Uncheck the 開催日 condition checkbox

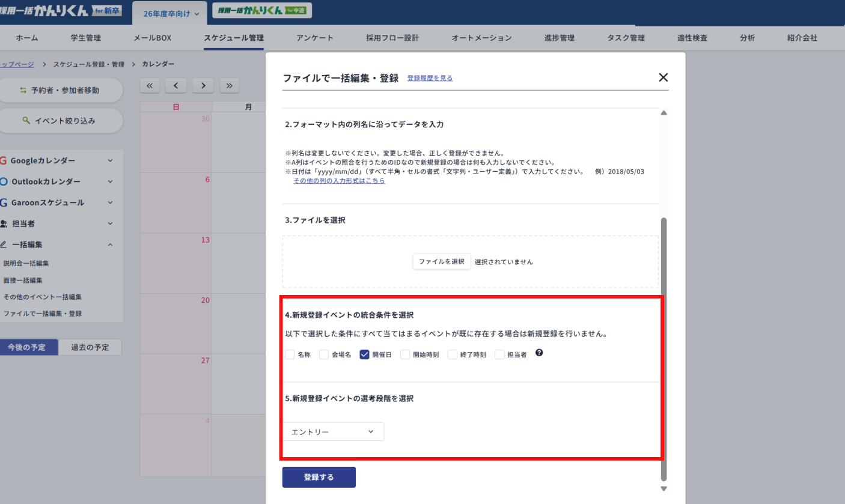tap(364, 354)
